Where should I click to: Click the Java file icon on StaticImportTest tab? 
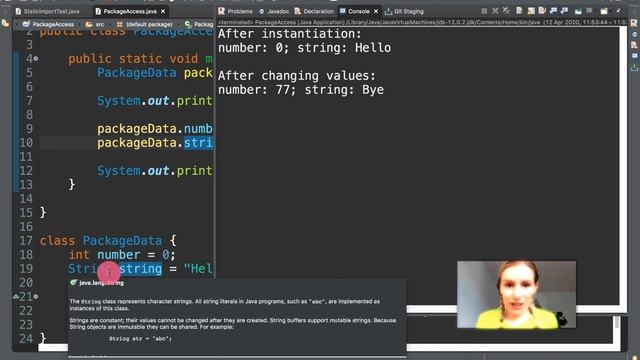(x=18, y=11)
